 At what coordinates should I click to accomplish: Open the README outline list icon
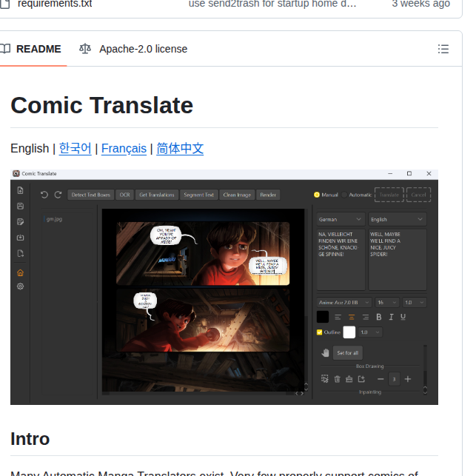pos(443,49)
